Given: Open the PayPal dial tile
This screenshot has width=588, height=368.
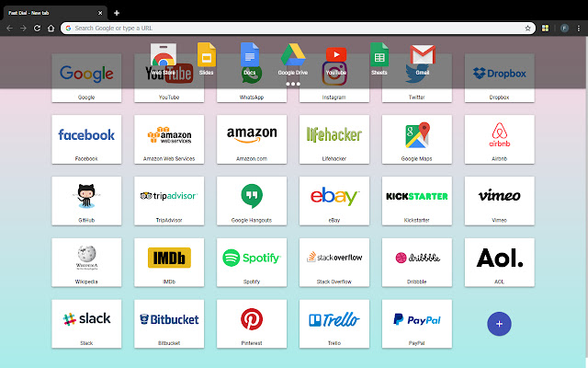Looking at the screenshot, I should (x=417, y=324).
